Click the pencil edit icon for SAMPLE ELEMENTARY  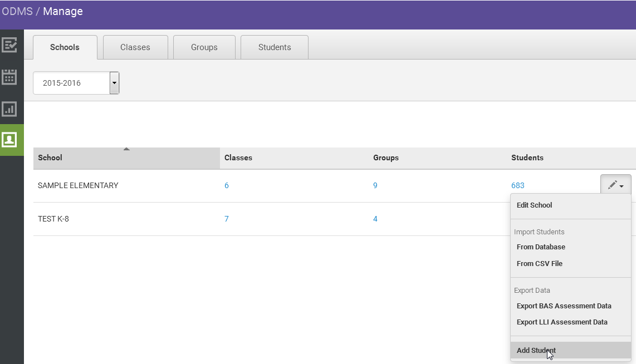point(611,184)
